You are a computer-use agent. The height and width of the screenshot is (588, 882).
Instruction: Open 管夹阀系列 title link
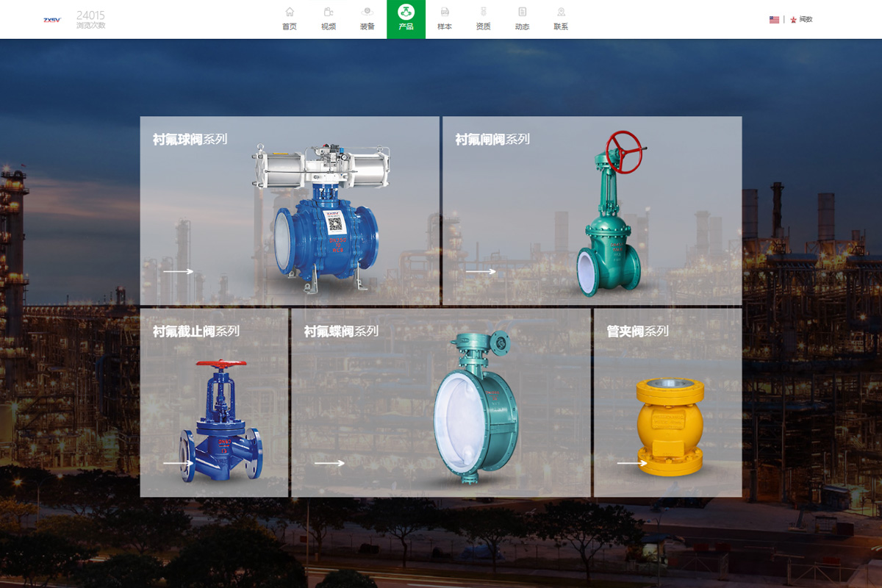(637, 331)
